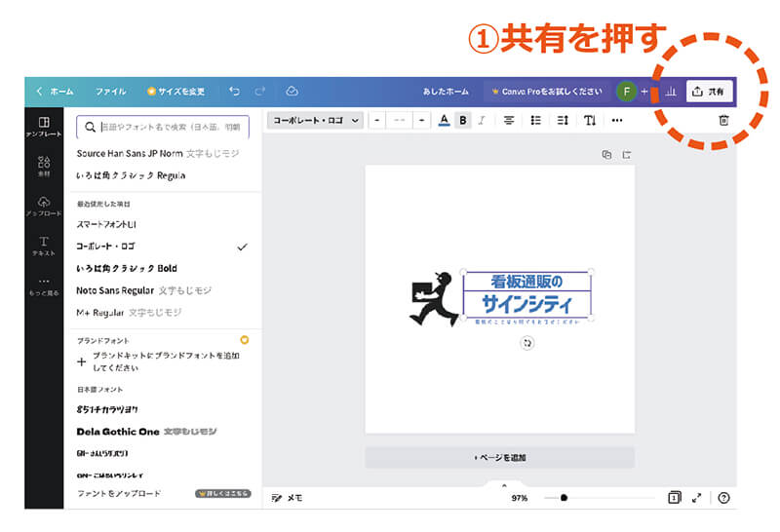Viewport: 780px width, 532px height.
Task: Select the テキスト (Text) sidebar tool
Action: (x=43, y=246)
